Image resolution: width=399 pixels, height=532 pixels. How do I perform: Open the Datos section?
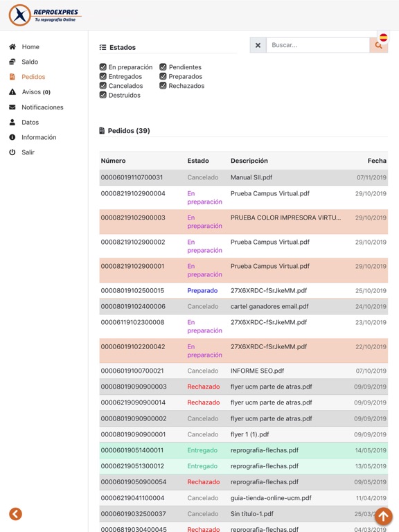30,122
